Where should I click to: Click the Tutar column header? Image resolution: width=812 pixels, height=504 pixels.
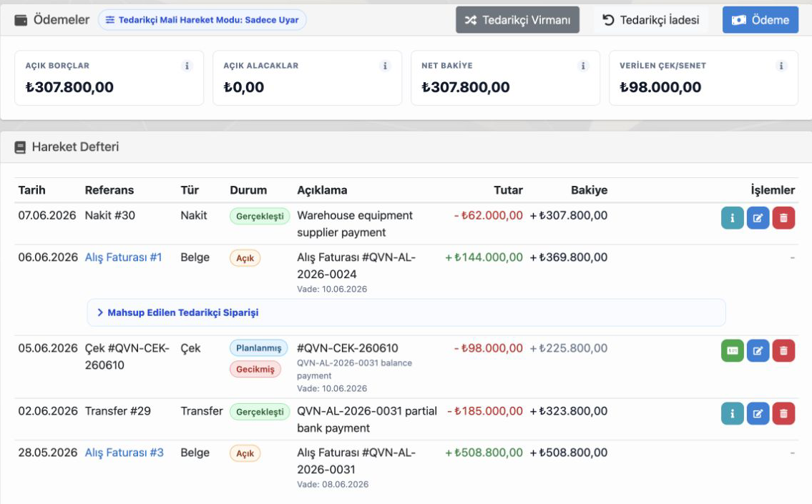tap(508, 190)
